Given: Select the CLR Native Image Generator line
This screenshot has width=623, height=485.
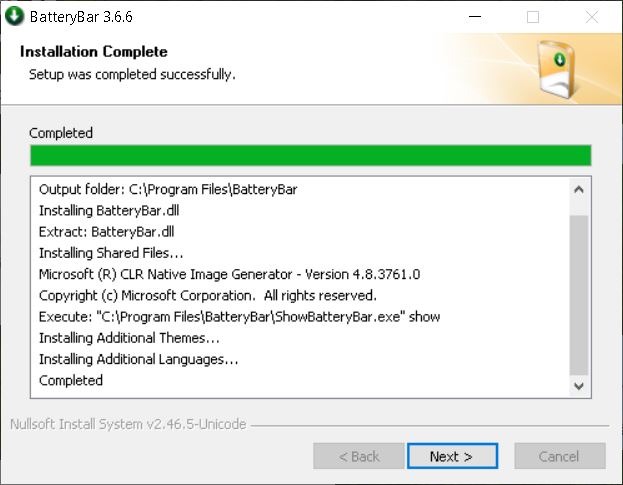Looking at the screenshot, I should tap(229, 274).
